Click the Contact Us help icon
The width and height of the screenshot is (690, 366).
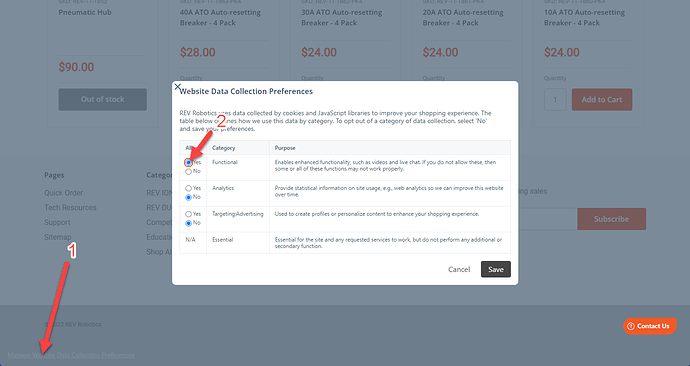pos(631,326)
